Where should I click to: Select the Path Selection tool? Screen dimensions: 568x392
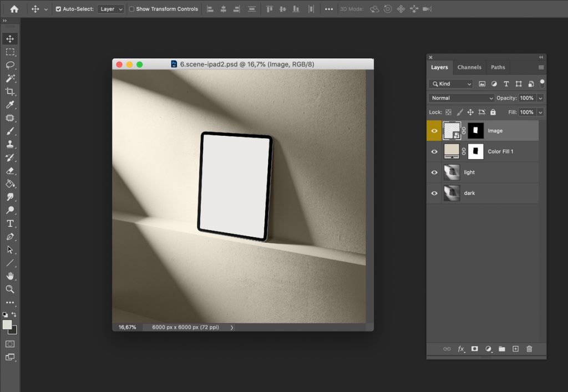click(10, 250)
